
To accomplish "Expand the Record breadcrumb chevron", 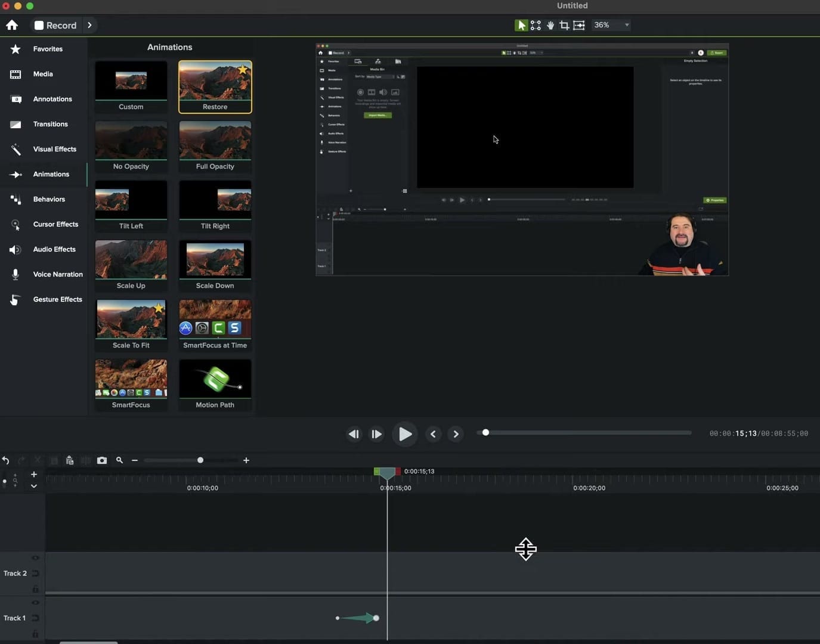I will point(90,25).
